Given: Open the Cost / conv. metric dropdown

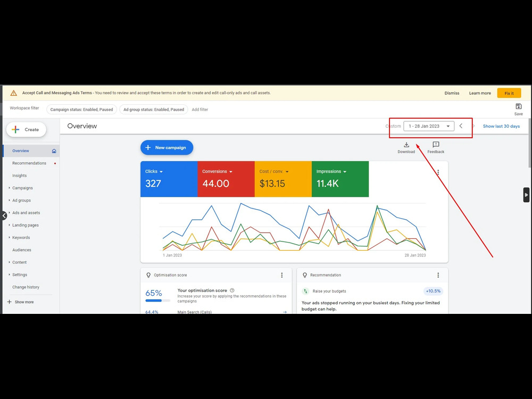Looking at the screenshot, I should click(287, 172).
